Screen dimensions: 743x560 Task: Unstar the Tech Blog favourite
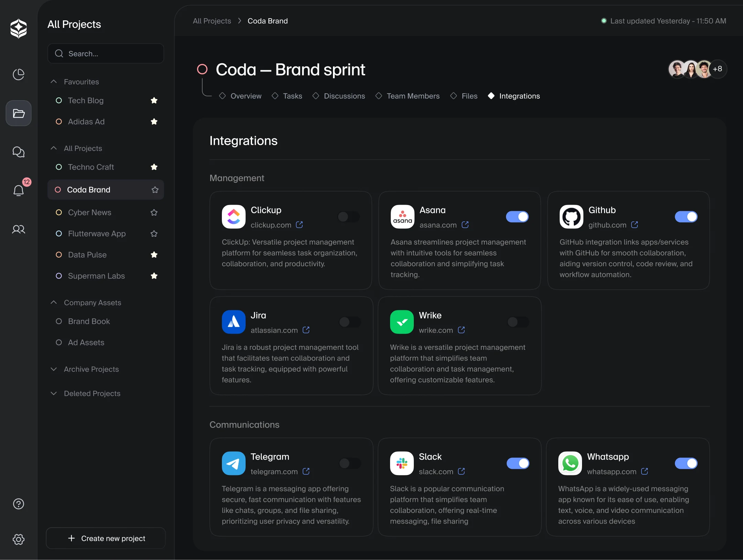154,100
